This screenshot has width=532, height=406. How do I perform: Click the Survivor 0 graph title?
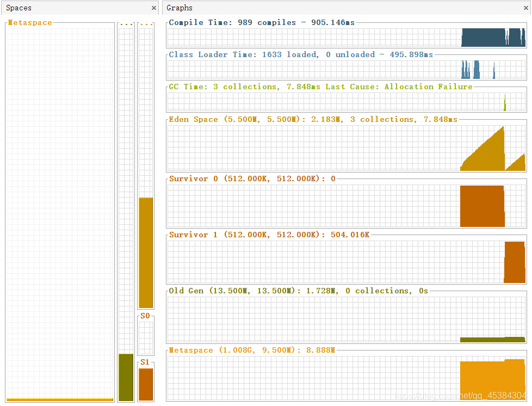click(252, 179)
